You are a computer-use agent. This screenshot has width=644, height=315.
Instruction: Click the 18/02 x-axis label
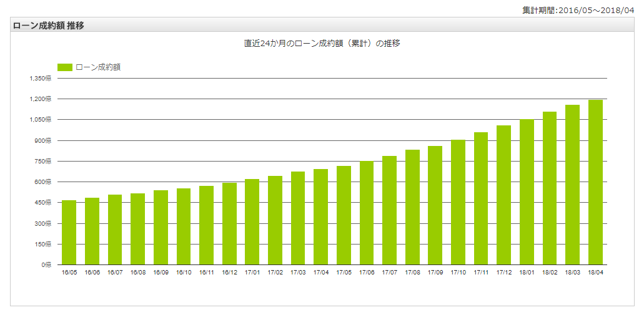point(550,273)
